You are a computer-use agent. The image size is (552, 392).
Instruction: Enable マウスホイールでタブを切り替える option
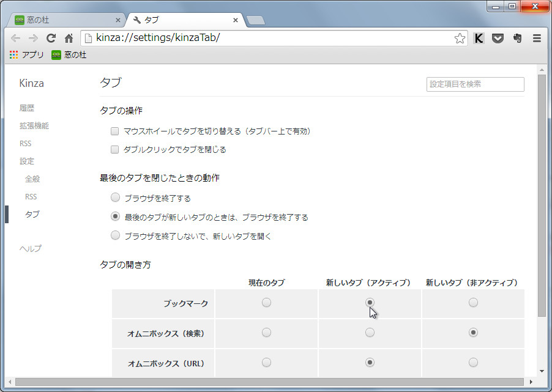coord(114,131)
